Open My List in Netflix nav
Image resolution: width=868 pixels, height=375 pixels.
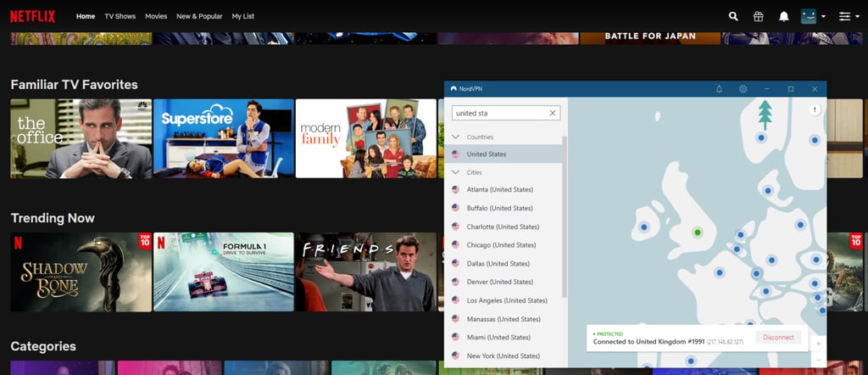(x=243, y=16)
